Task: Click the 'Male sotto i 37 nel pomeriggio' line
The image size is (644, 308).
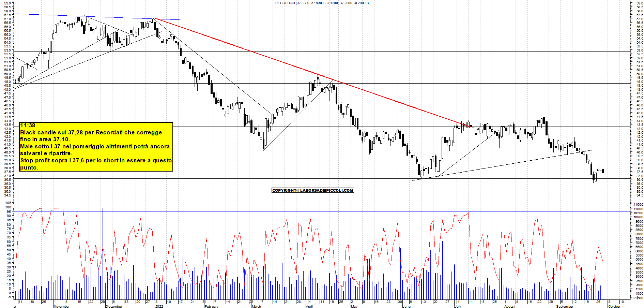Action: (95, 146)
